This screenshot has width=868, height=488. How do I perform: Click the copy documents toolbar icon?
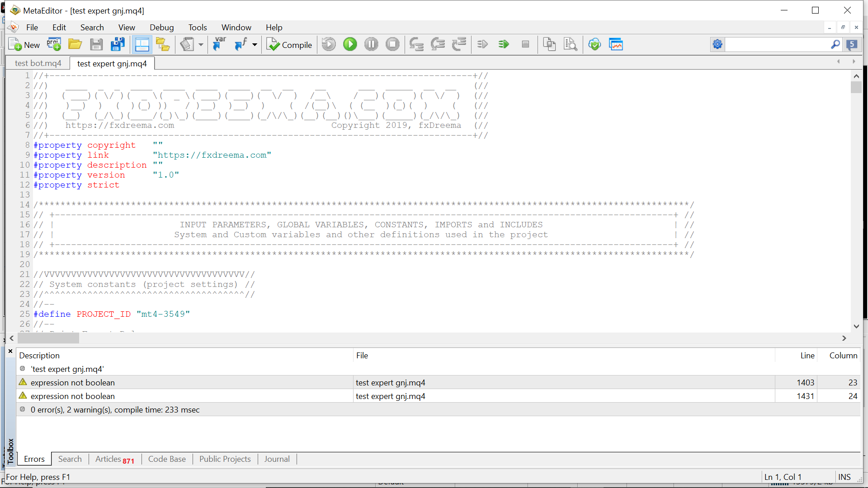pyautogui.click(x=549, y=44)
